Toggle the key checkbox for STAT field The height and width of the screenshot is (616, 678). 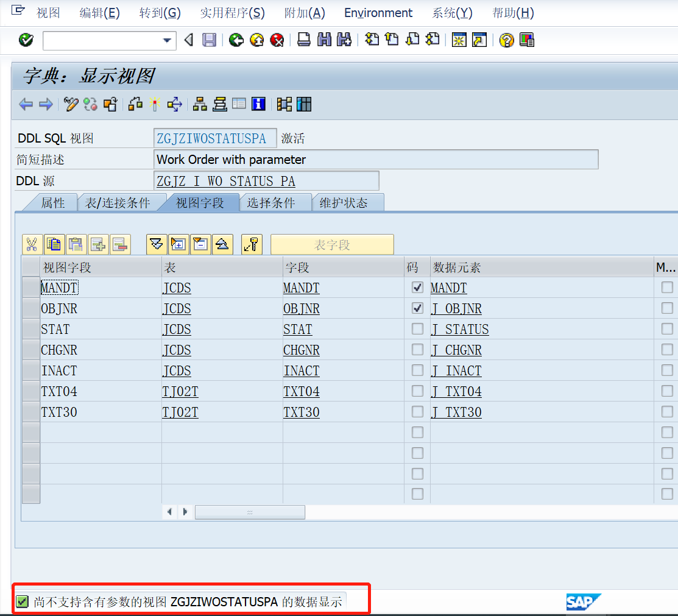click(417, 328)
